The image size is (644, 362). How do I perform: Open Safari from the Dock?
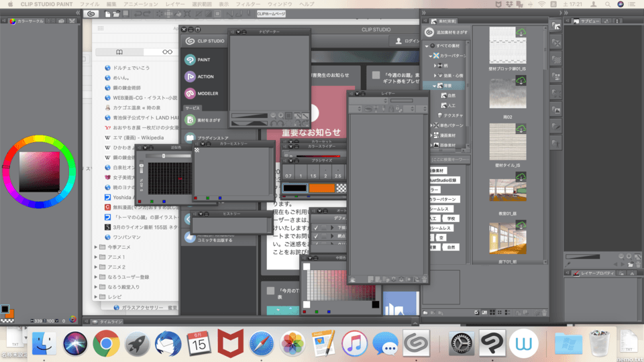click(261, 343)
